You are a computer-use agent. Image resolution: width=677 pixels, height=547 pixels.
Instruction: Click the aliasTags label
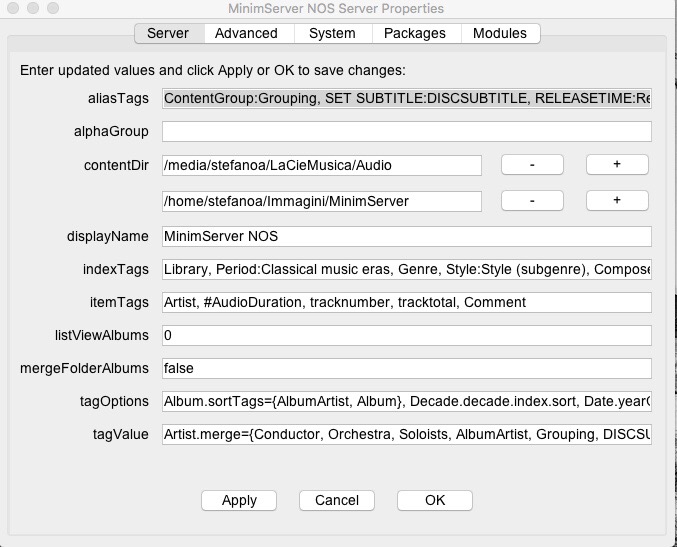[118, 98]
